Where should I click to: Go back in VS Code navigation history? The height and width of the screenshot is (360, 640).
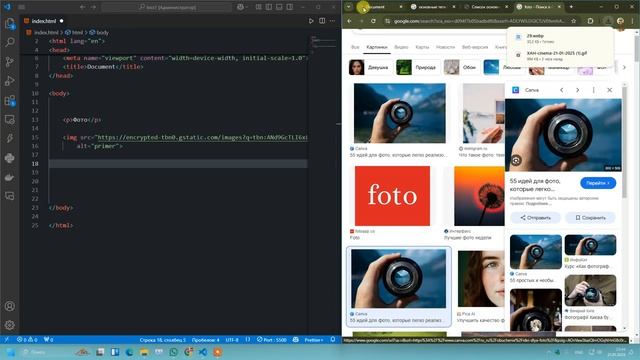coord(83,7)
